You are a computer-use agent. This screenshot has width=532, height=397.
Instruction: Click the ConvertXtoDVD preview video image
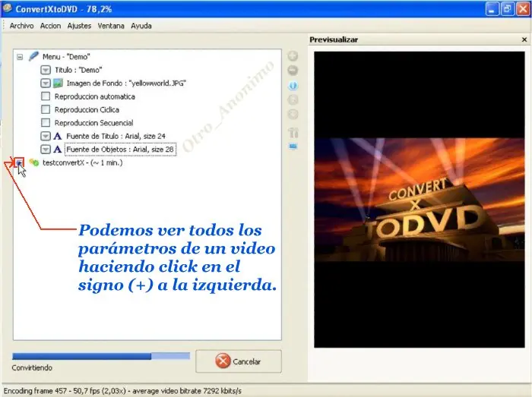[x=420, y=200]
